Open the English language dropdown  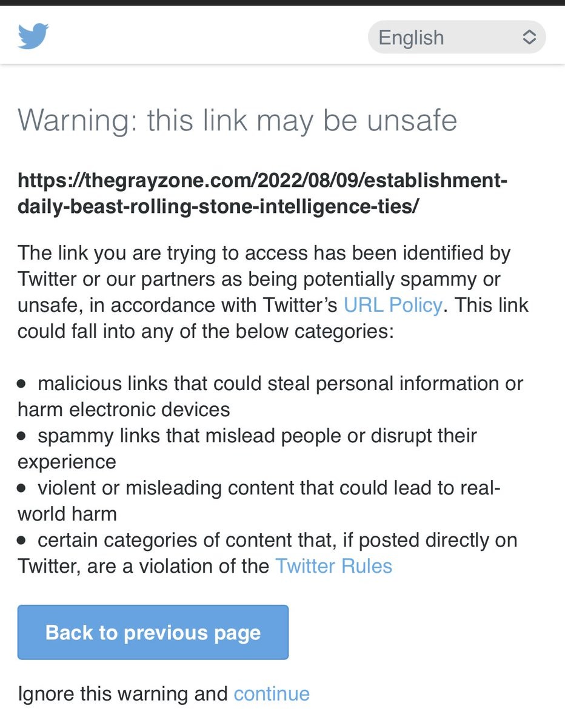(x=456, y=38)
